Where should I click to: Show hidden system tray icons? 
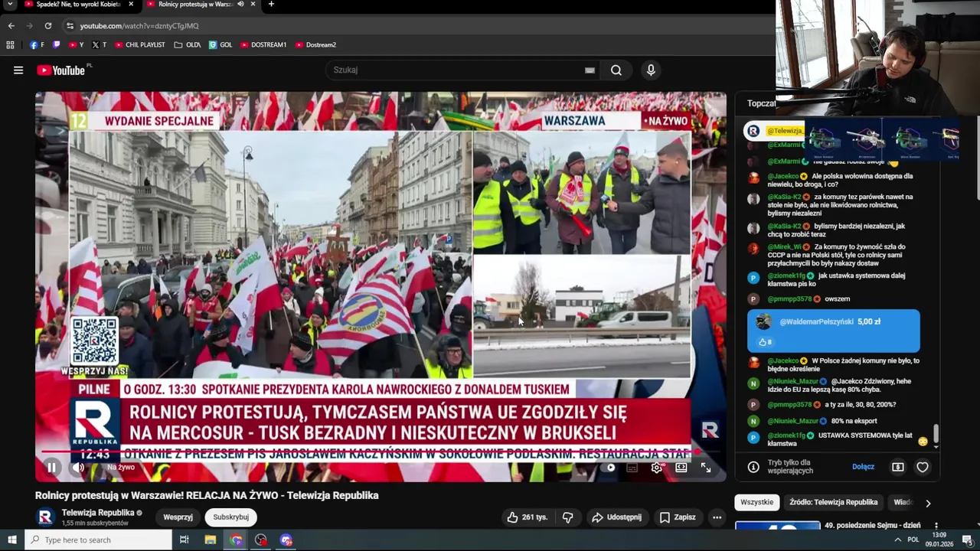point(898,540)
